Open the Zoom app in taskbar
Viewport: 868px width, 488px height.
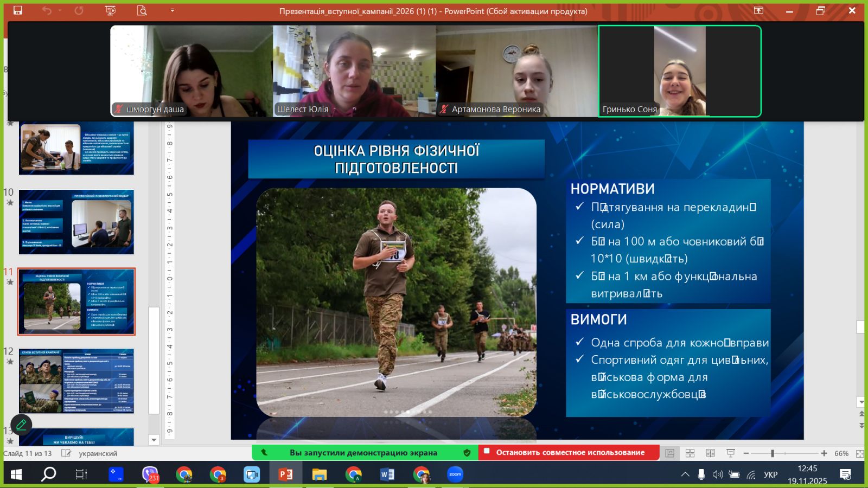(455, 474)
